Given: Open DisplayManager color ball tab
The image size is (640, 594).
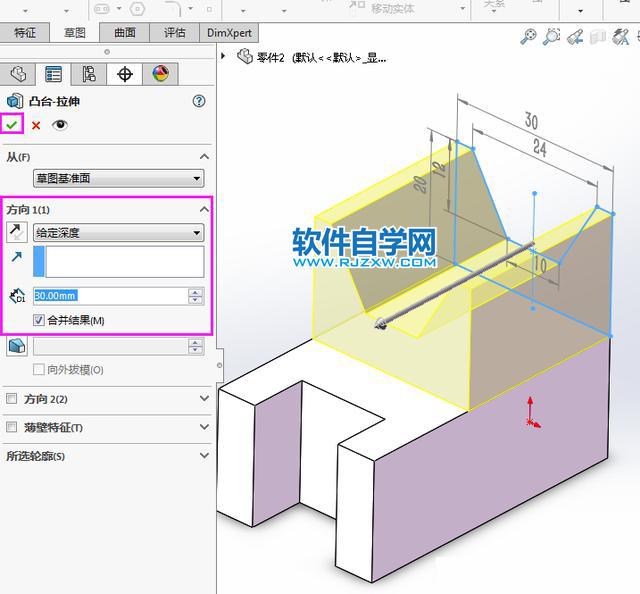Looking at the screenshot, I should [160, 74].
